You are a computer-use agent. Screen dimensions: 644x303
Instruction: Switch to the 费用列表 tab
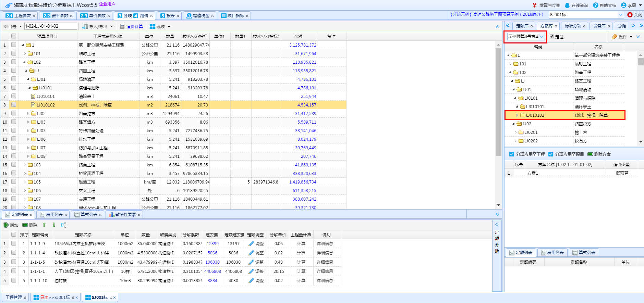[54, 215]
